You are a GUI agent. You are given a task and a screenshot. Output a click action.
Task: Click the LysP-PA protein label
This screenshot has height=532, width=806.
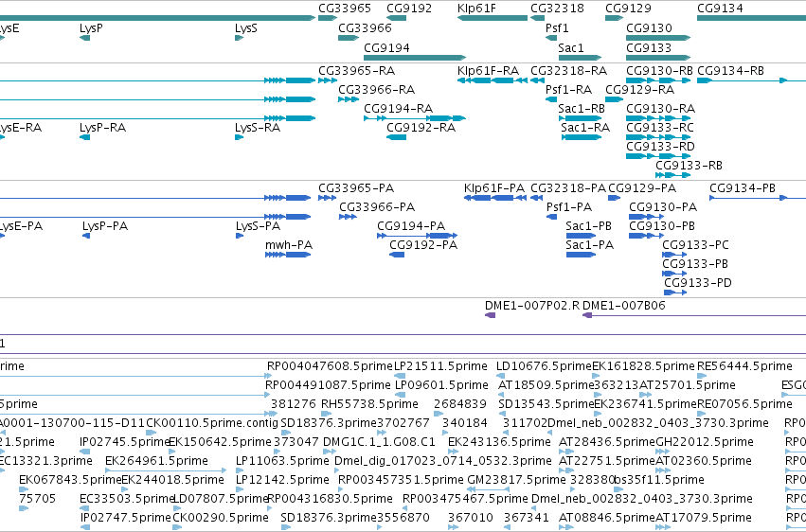(x=105, y=226)
